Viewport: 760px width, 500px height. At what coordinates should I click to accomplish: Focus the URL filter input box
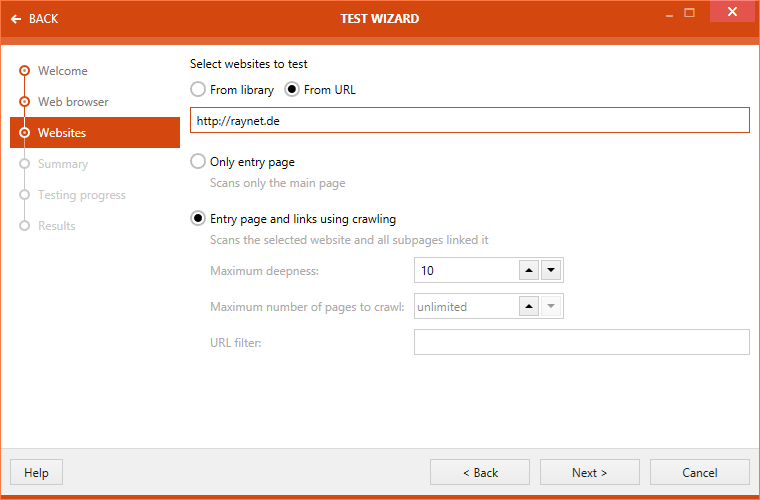pos(581,343)
